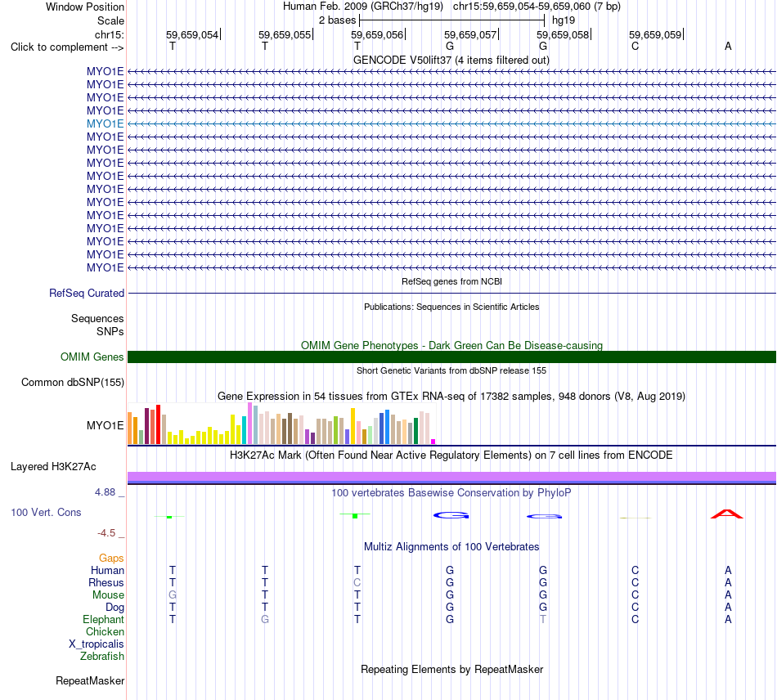Click the 100 Vert. Cons track label
Viewport: 777px width, 700px height.
(x=46, y=512)
